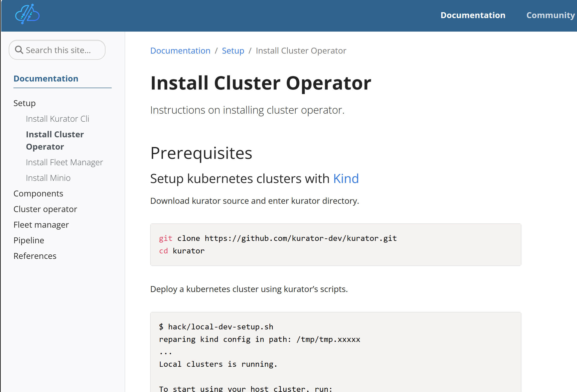Image resolution: width=577 pixels, height=392 pixels.
Task: Open the Fleet manager section
Action: coord(41,225)
